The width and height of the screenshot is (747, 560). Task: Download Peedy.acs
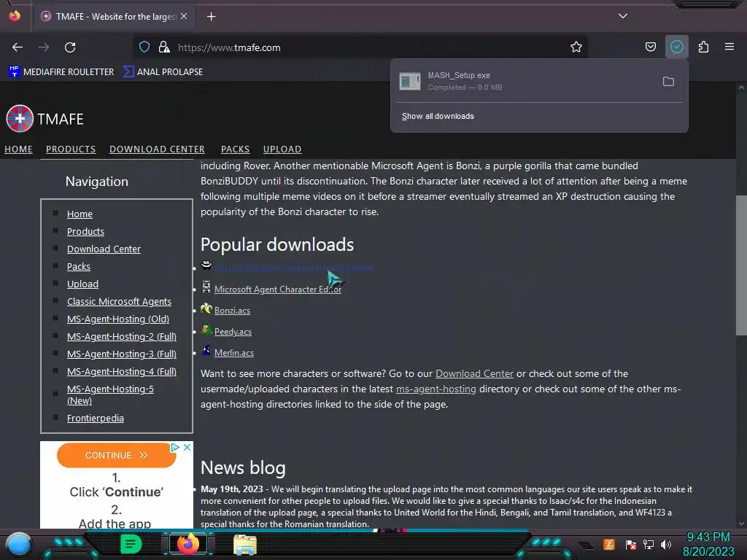(233, 332)
